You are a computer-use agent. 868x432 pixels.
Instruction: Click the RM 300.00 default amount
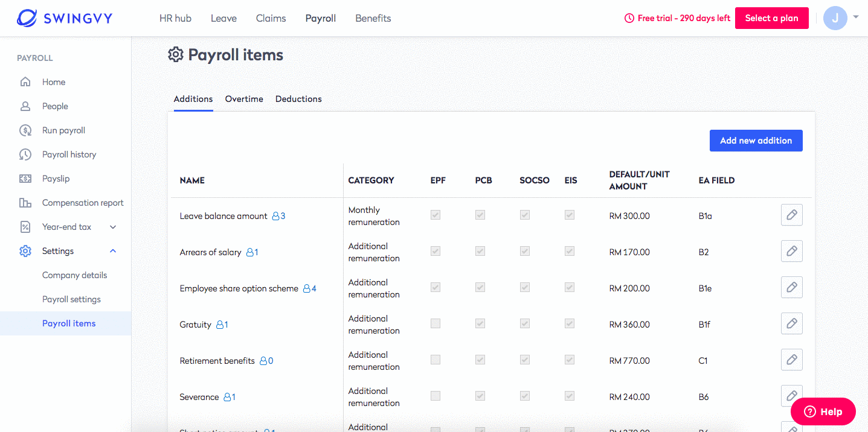pos(629,216)
